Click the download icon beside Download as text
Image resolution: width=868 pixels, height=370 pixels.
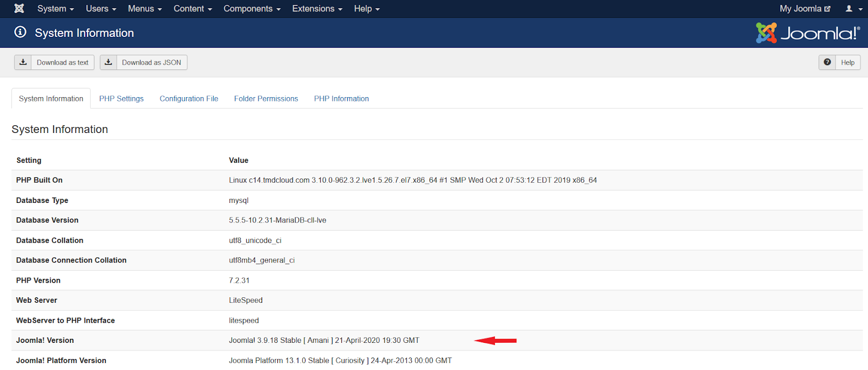[23, 62]
